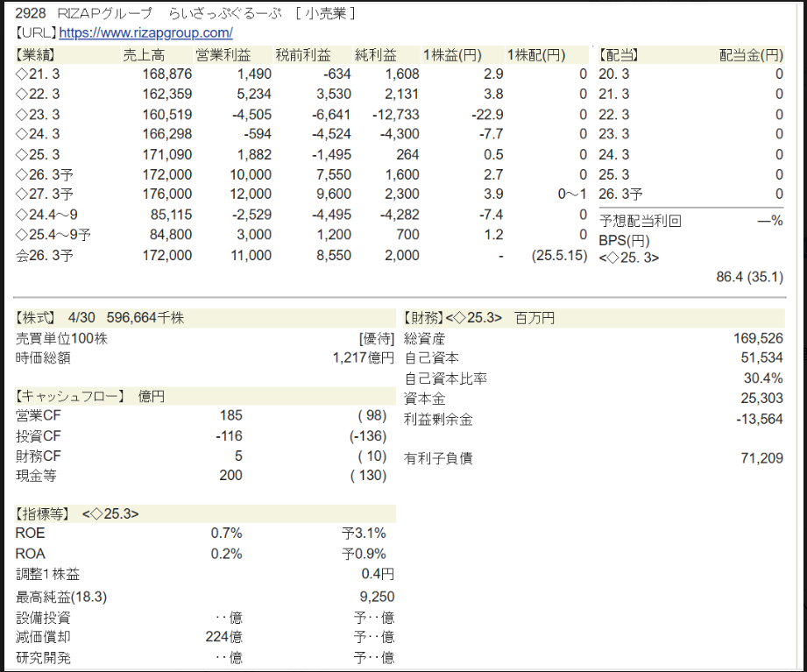Click the 売買単位100株 text
This screenshot has width=807, height=672.
pos(61,338)
